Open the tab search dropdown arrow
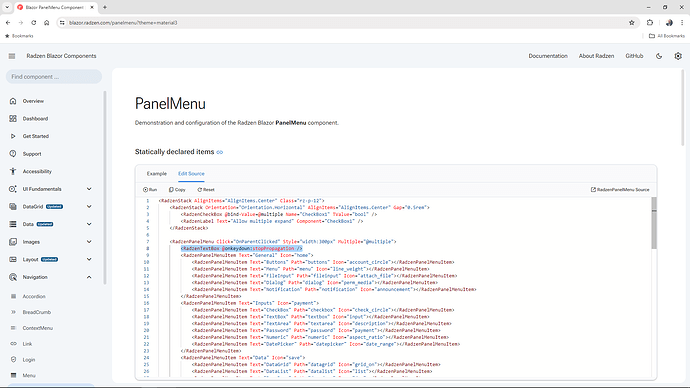The width and height of the screenshot is (690, 388). pos(7,7)
